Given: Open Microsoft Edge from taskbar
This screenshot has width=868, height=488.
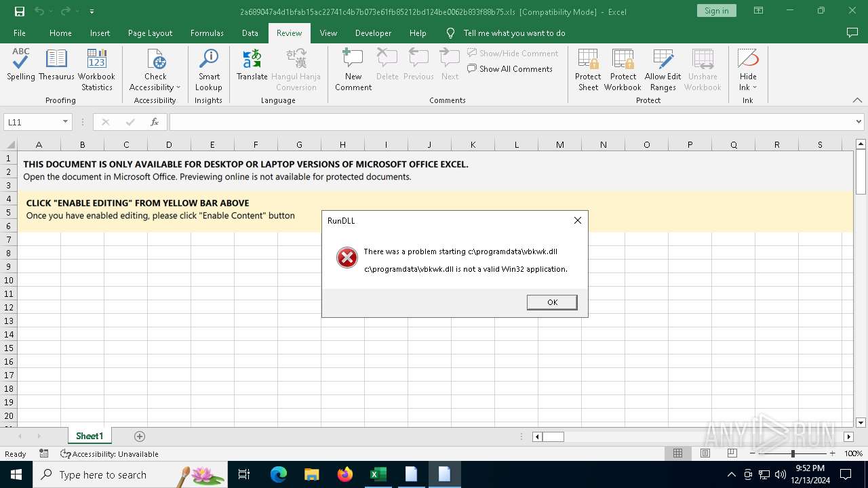Looking at the screenshot, I should [279, 474].
